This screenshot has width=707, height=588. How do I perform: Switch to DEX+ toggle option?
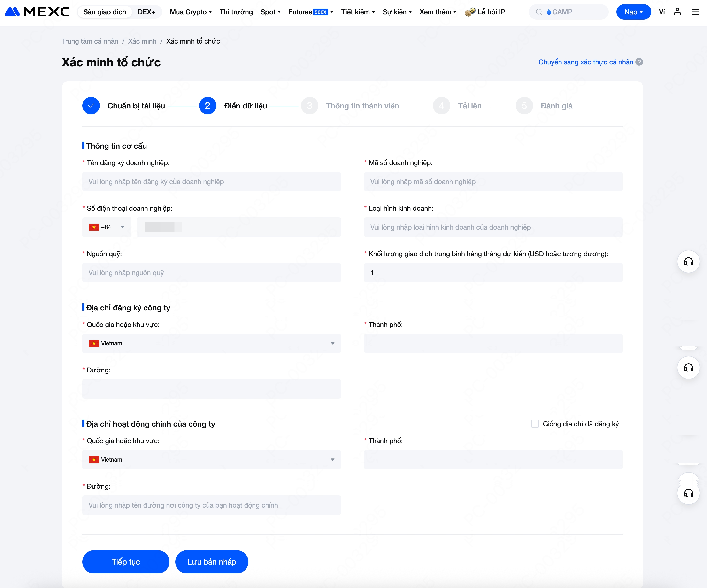pos(146,12)
